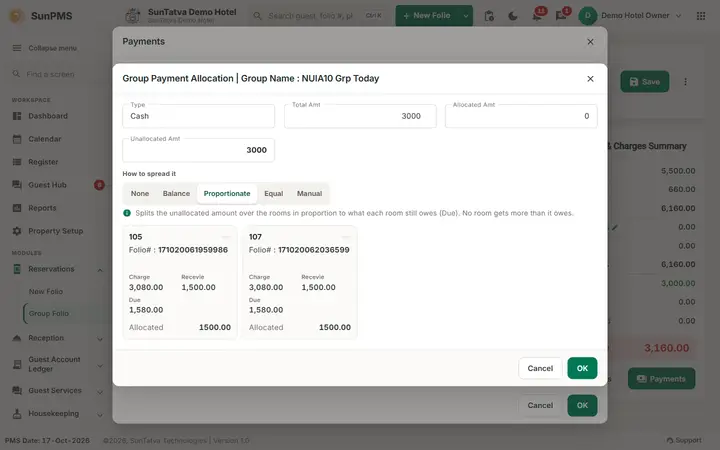Viewport: 720px width, 450px height.
Task: Click the Save button on the folio page
Action: point(644,82)
